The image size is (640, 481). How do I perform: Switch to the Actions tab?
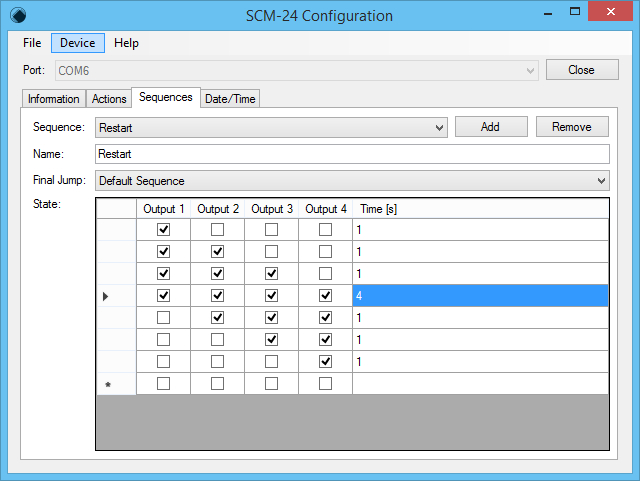point(109,99)
